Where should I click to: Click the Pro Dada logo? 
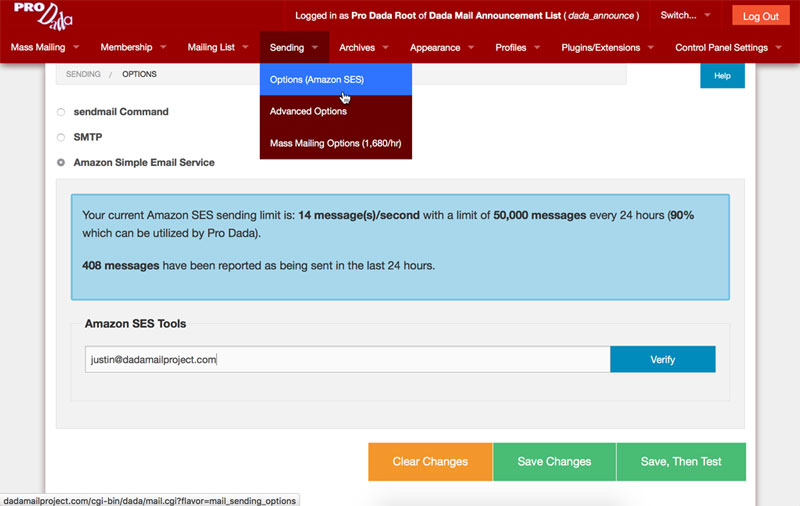click(43, 15)
